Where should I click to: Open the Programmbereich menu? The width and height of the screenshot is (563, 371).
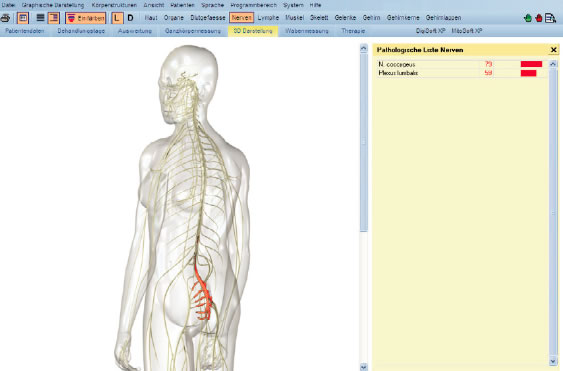point(253,5)
